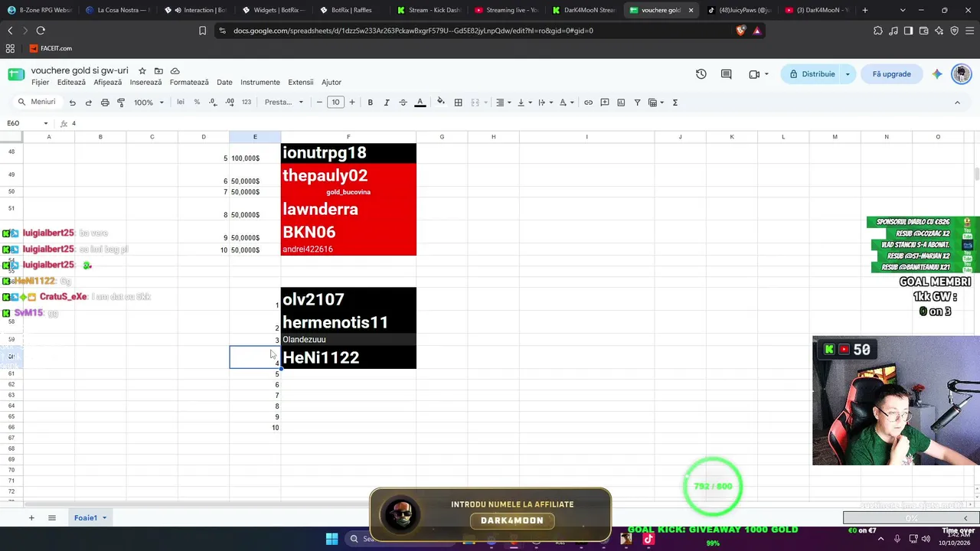Open version history clock icon
This screenshot has height=551, width=980.
pyautogui.click(x=701, y=74)
